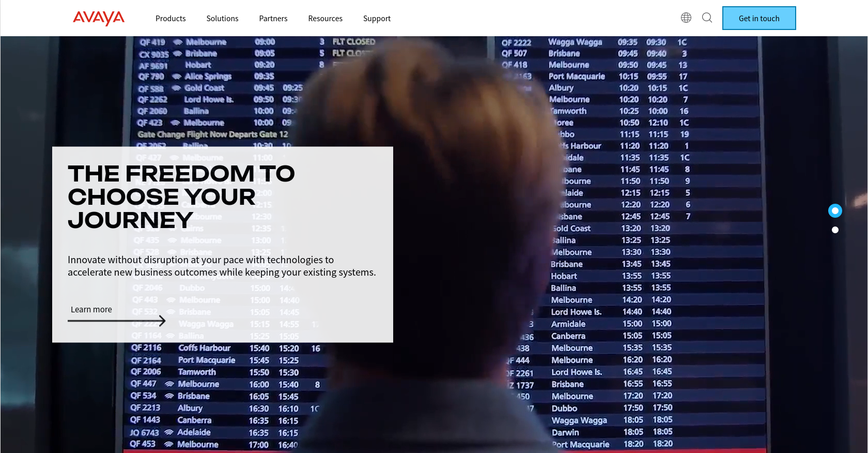
Task: Open the Products menu
Action: click(171, 19)
